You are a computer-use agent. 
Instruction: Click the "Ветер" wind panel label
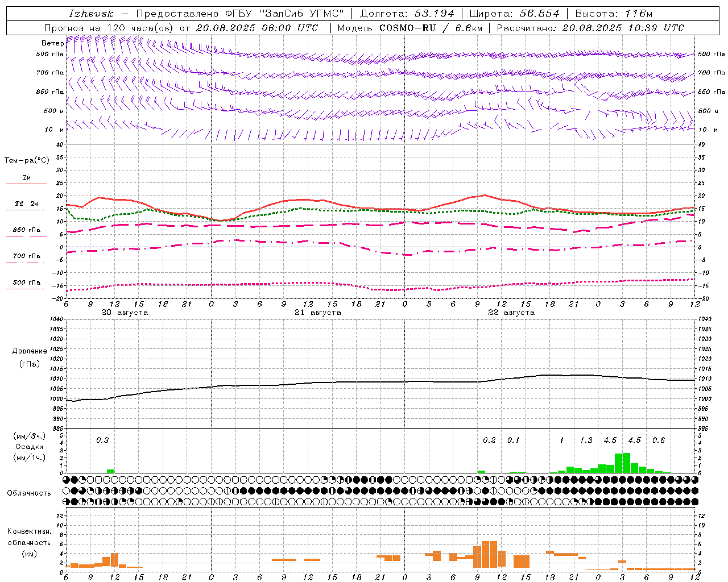(52, 43)
